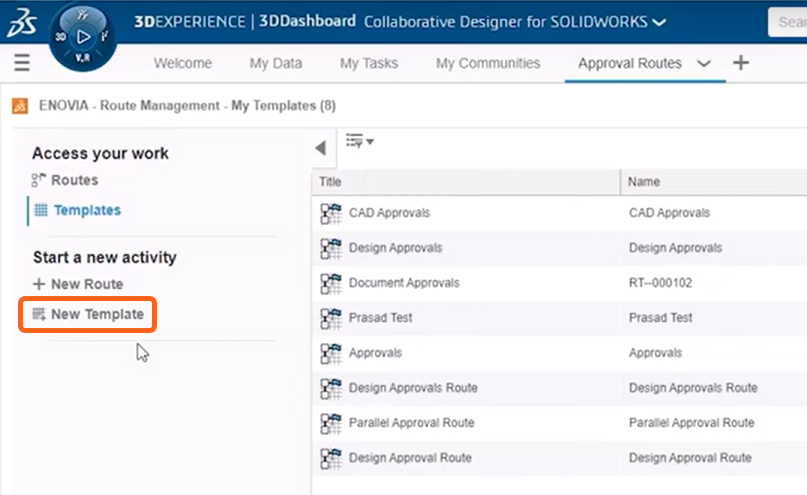Open Routes under Access your work
Image resolution: width=807 pixels, height=495 pixels.
(x=74, y=180)
